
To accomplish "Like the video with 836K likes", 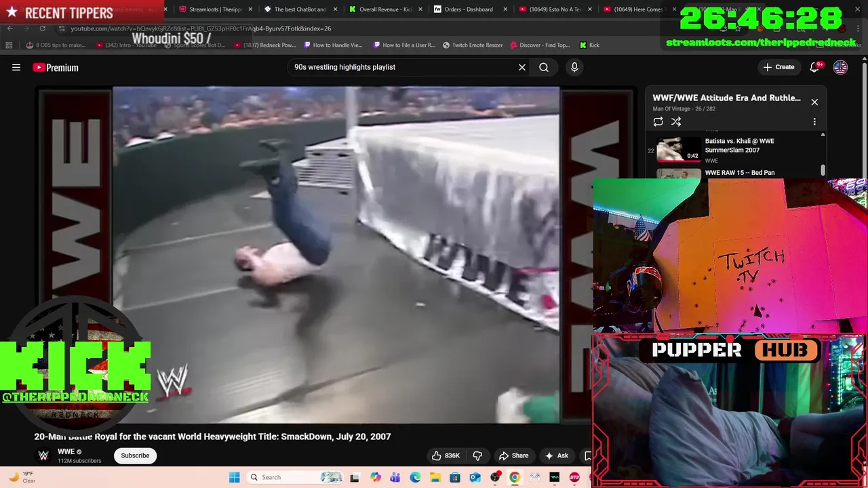I will 446,455.
